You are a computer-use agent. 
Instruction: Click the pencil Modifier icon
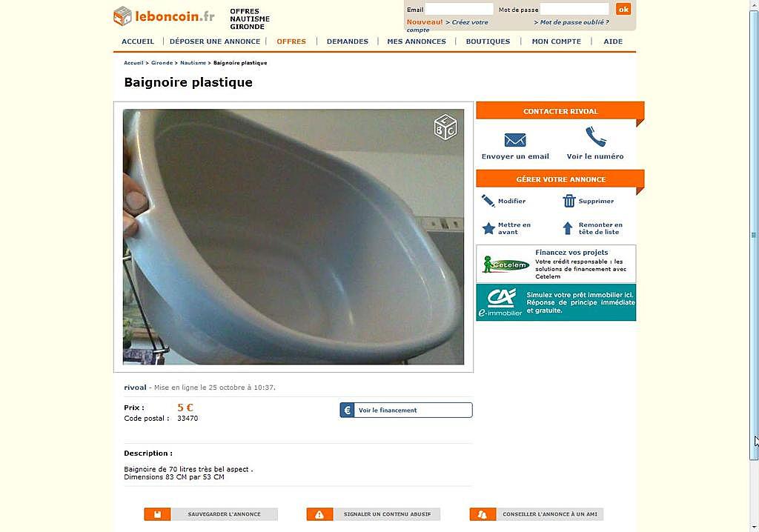coord(488,201)
